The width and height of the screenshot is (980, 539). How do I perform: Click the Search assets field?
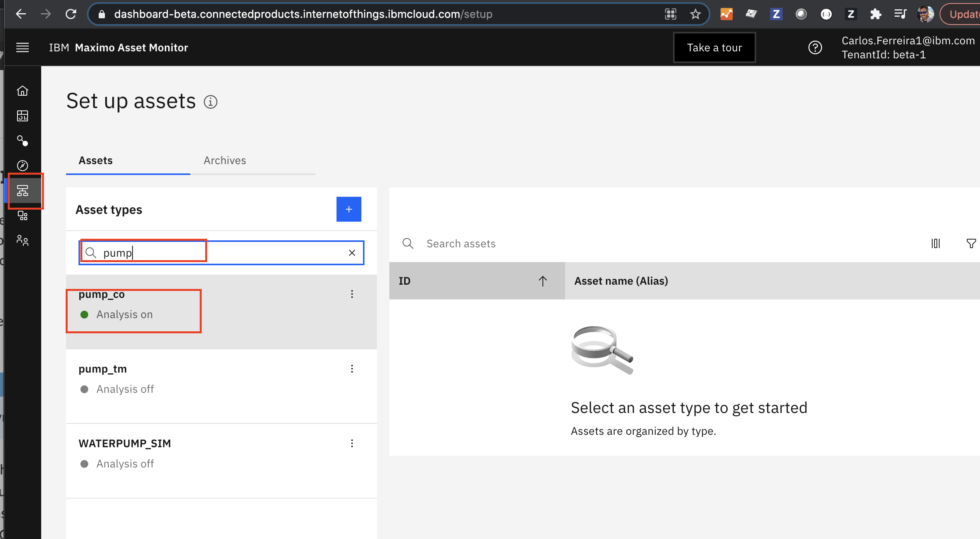pyautogui.click(x=461, y=243)
